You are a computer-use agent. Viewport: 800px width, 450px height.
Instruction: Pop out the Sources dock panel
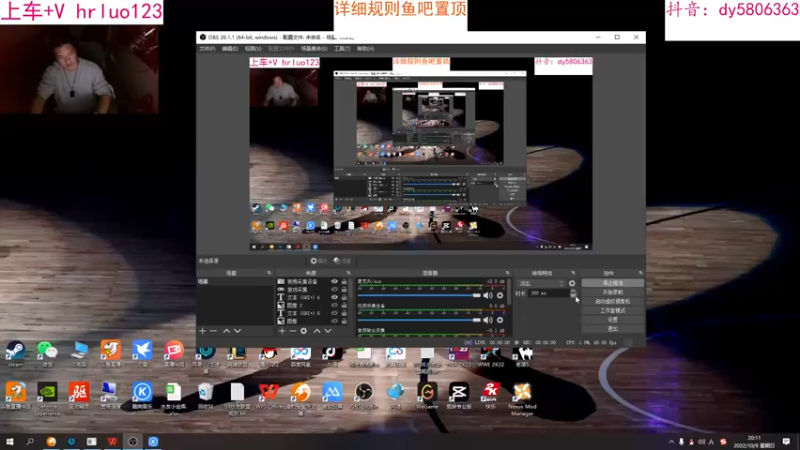coord(348,273)
